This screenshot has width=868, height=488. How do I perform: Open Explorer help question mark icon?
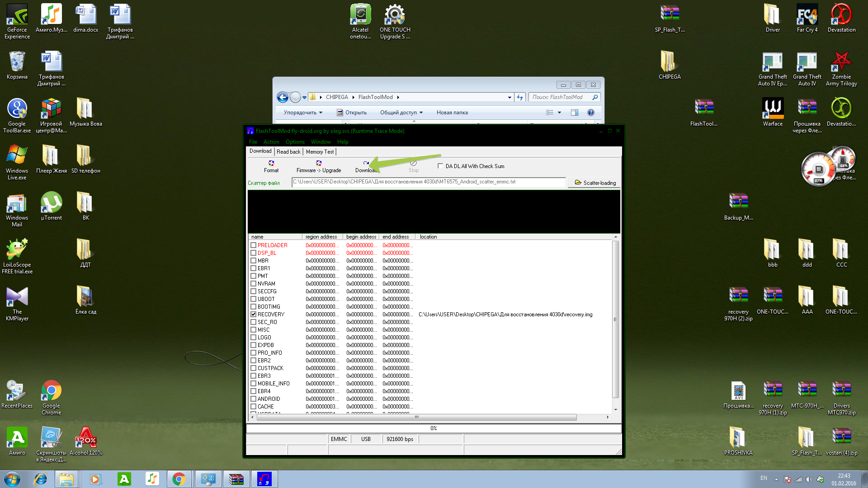tap(590, 113)
